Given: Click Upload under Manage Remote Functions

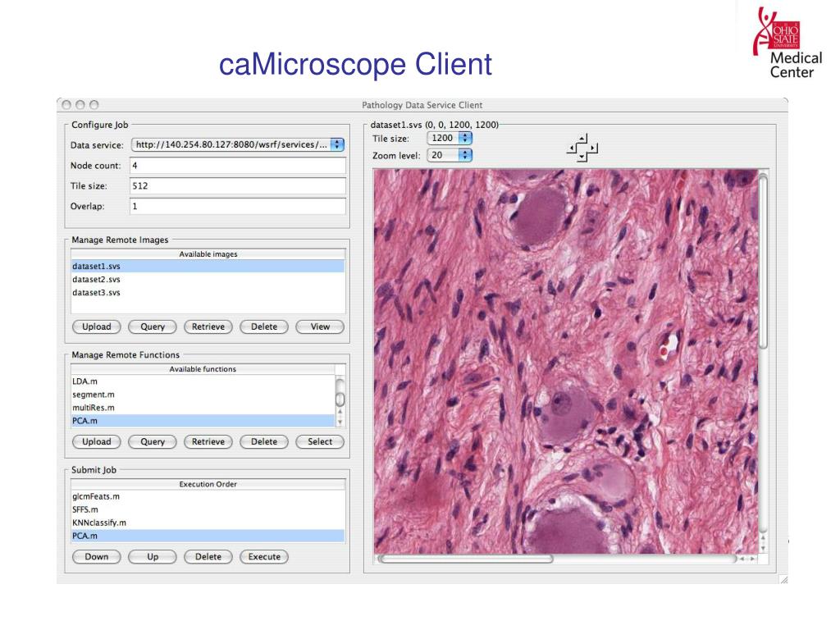Looking at the screenshot, I should tap(97, 442).
